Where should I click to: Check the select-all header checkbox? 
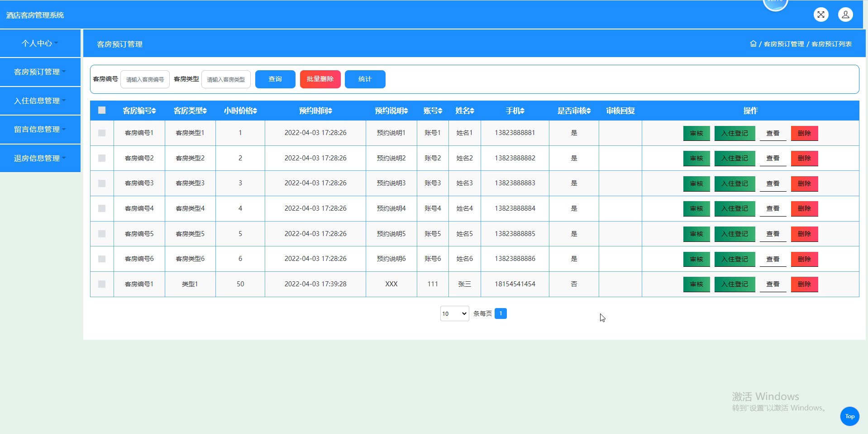102,110
